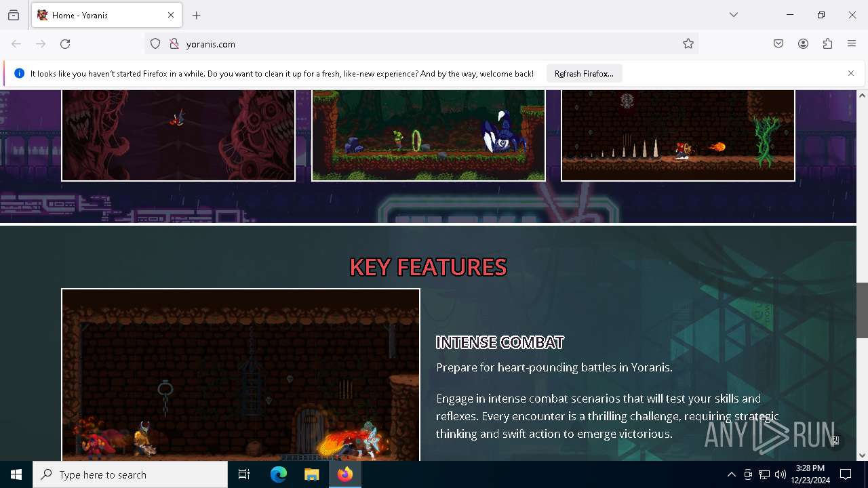Open the red monster screenshot thumbnail

pos(178,136)
